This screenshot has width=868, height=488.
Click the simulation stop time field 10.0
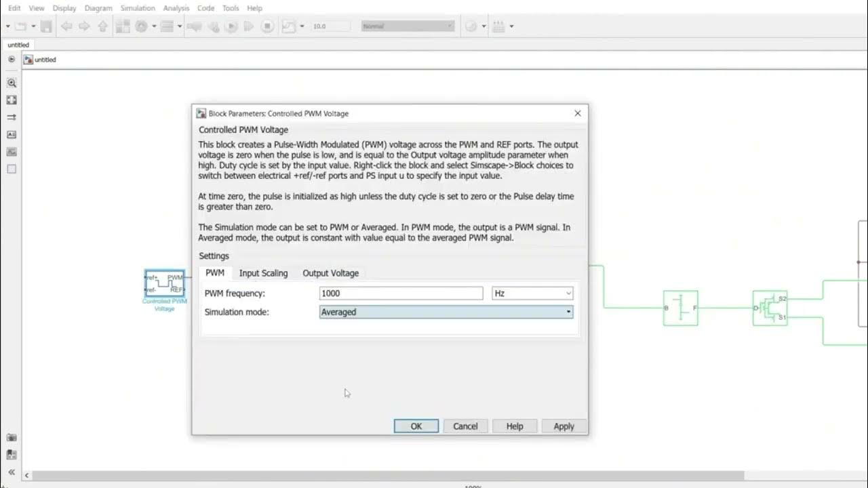click(330, 26)
